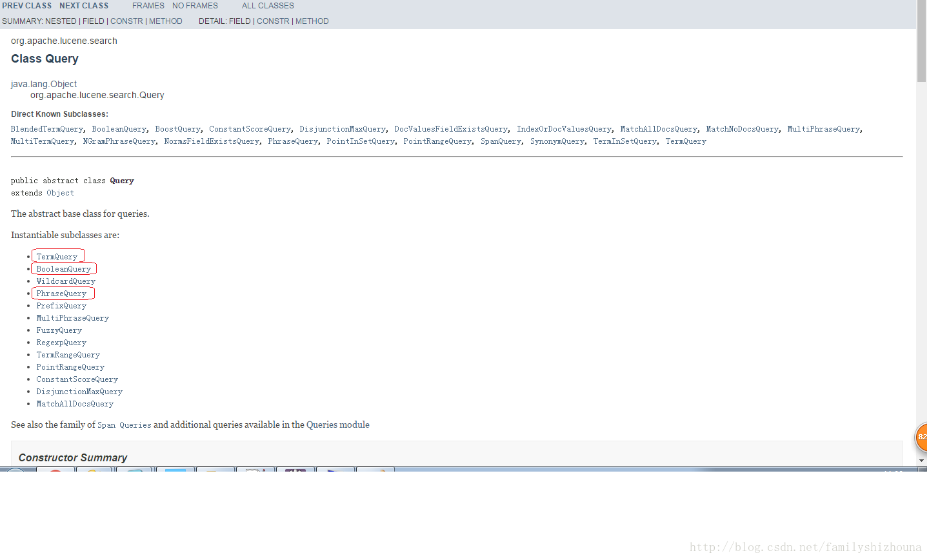
Task: Open PhraseQuery in Direct Known Subclasses
Action: point(293,141)
